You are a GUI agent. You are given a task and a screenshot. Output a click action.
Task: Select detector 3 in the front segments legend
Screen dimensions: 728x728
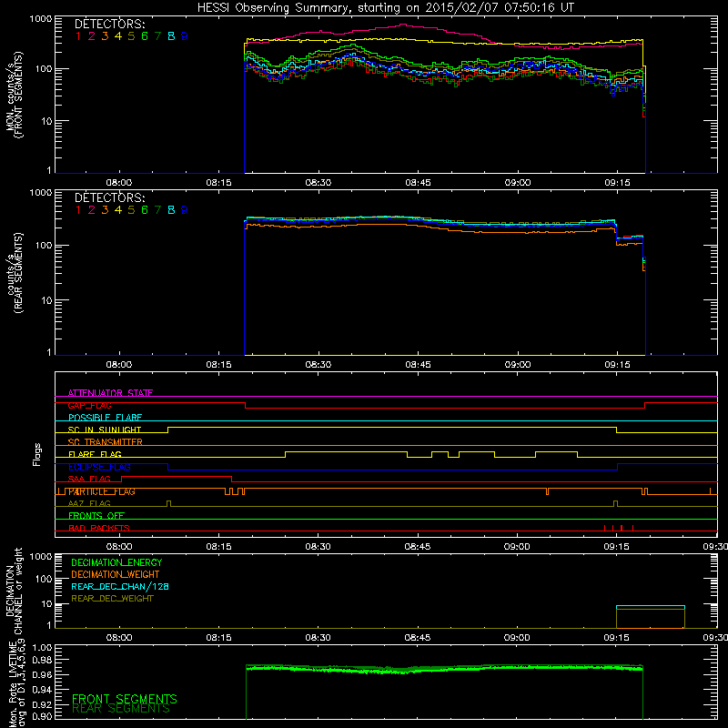105,36
